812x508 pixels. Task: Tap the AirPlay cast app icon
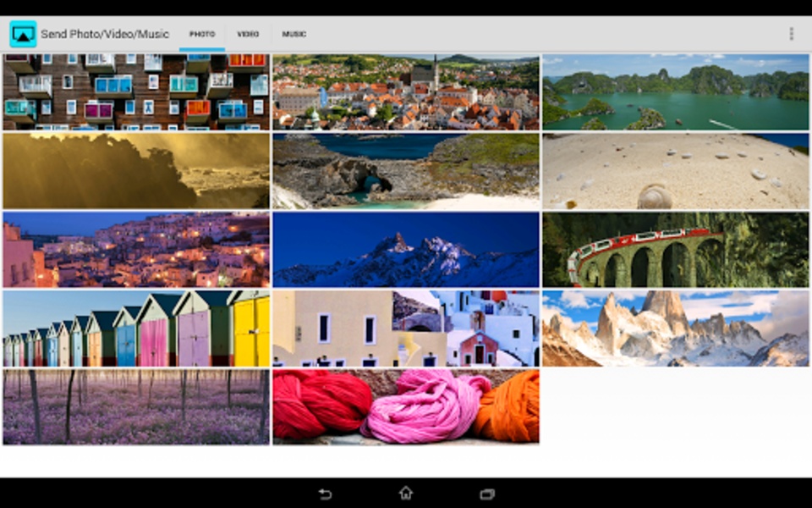(x=24, y=34)
